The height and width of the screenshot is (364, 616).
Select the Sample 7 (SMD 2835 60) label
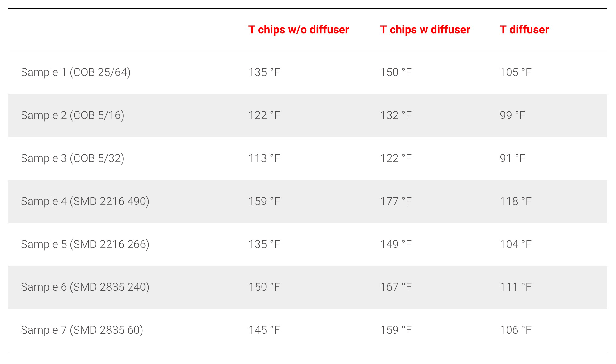click(82, 330)
